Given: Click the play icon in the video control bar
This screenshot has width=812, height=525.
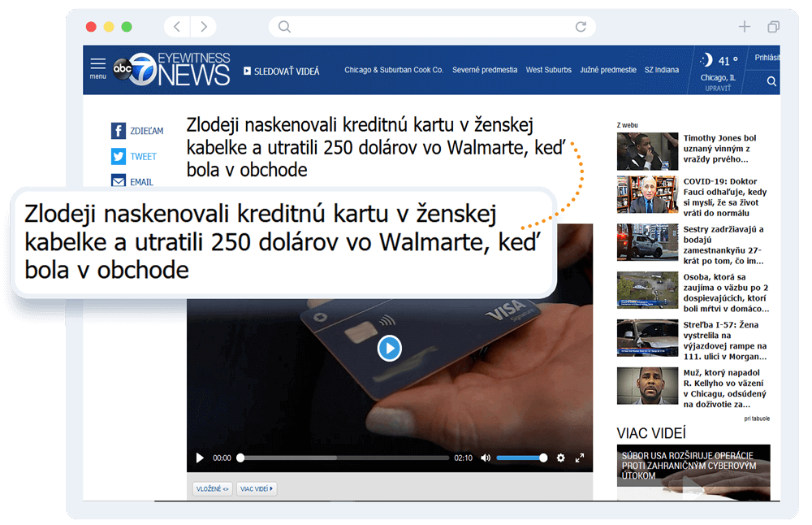Looking at the screenshot, I should [200, 458].
